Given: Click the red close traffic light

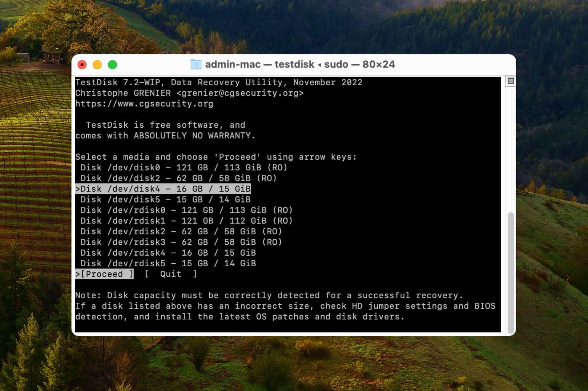Looking at the screenshot, I should [81, 64].
